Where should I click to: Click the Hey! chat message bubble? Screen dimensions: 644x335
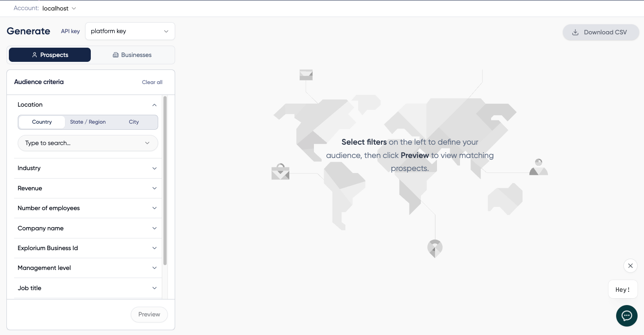click(x=623, y=289)
